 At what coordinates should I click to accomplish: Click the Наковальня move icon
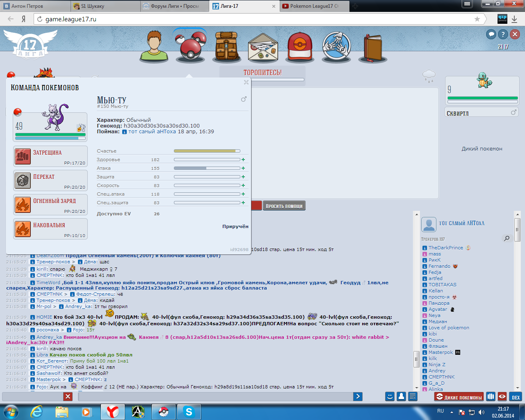[x=23, y=229]
